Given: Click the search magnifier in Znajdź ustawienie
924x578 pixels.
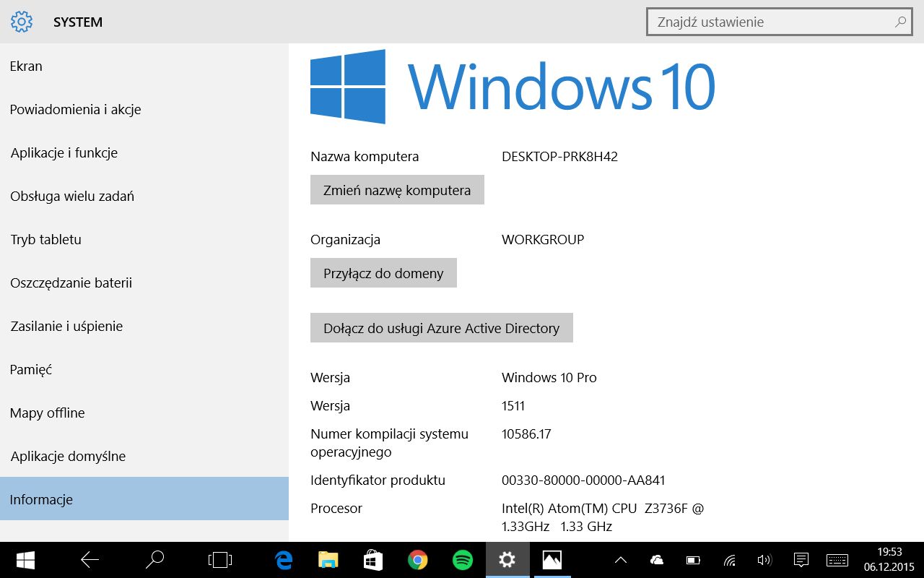Looking at the screenshot, I should click(900, 22).
